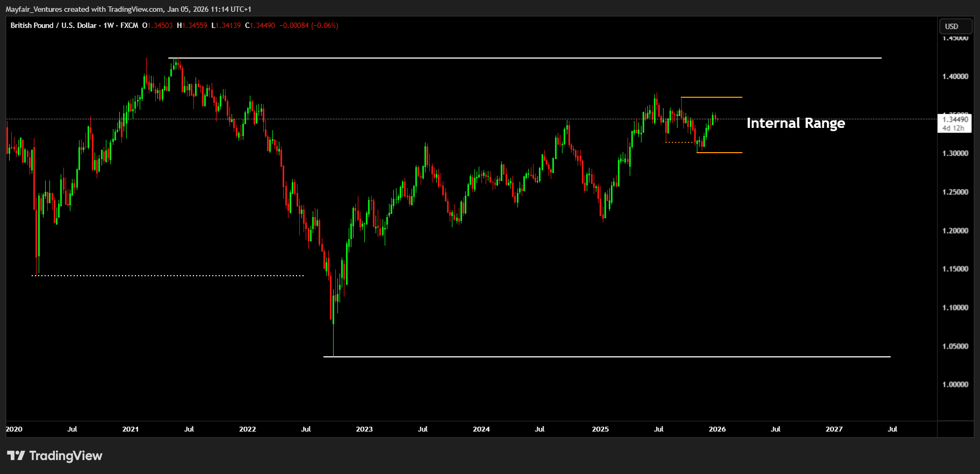Click the 2022 label on time axis
The width and height of the screenshot is (980, 474).
click(248, 429)
